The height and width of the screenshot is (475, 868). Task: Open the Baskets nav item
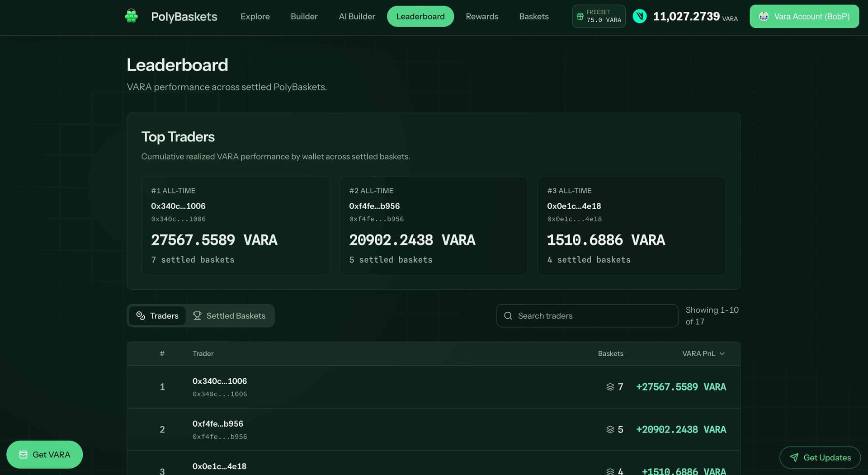tap(534, 16)
